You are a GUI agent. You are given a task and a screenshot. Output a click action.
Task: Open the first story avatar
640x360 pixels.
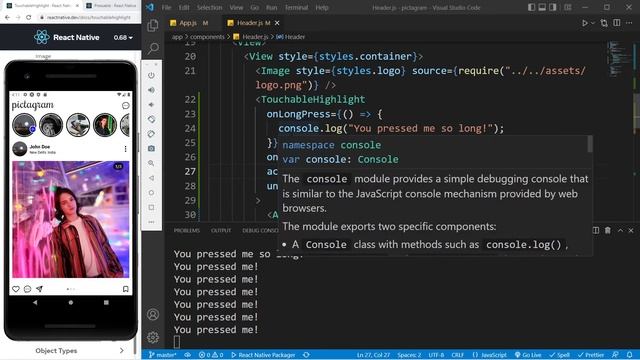[24, 124]
